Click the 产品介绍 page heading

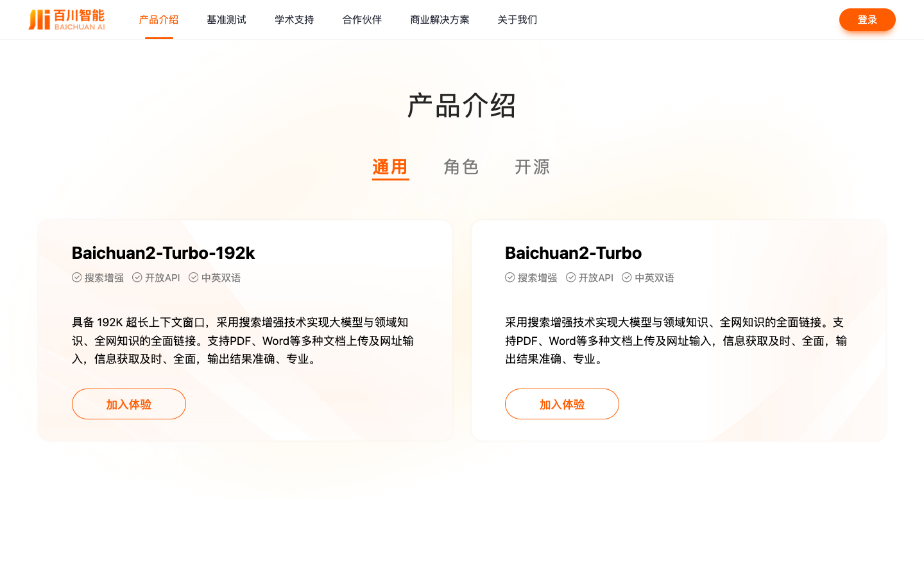pos(462,106)
